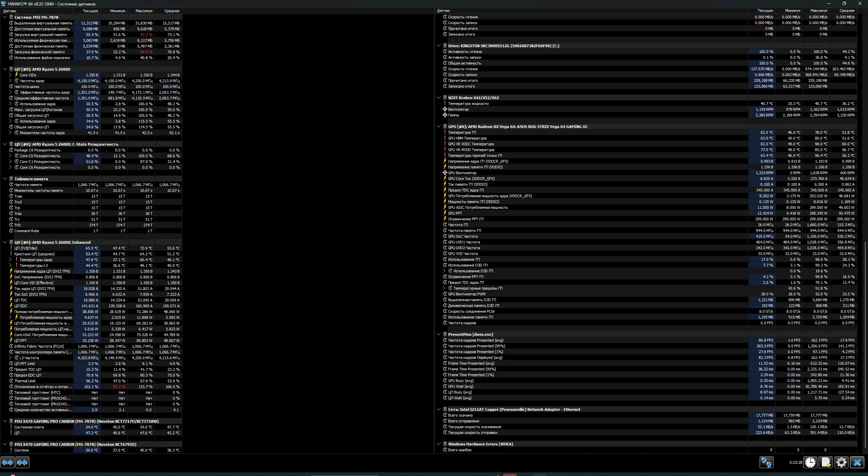The image size is (868, 476).
Task: Collapse the NZXT Kraken X42/X52/X62 group
Action: [x=439, y=98]
